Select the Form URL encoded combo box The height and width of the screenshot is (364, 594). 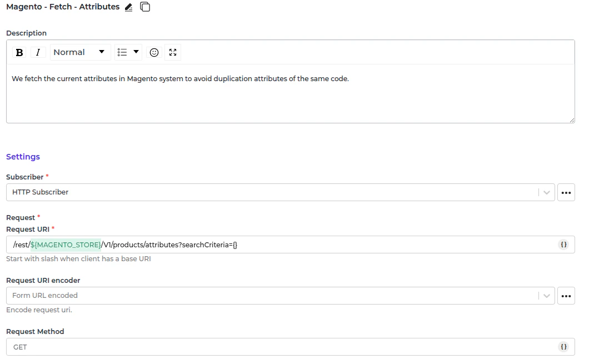point(281,296)
